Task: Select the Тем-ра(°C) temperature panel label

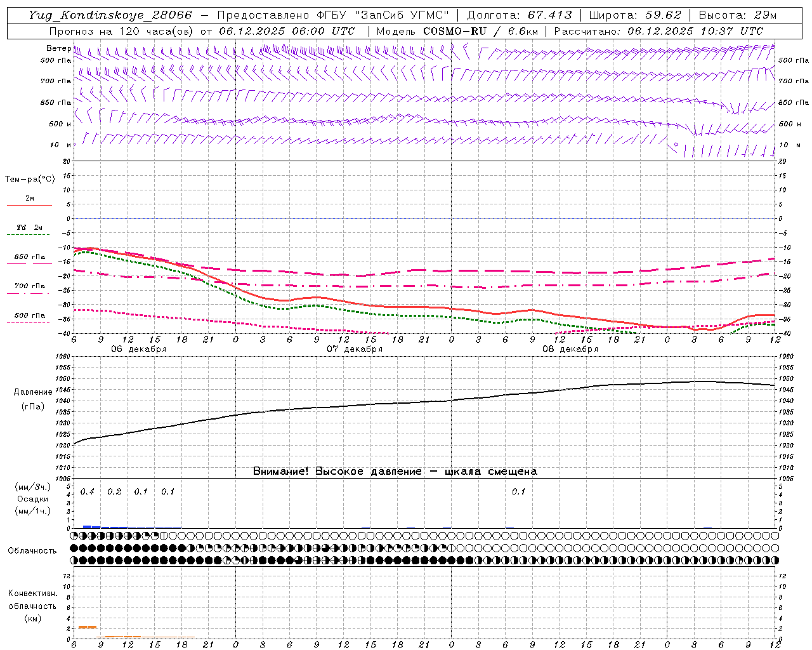Action: (x=30, y=180)
